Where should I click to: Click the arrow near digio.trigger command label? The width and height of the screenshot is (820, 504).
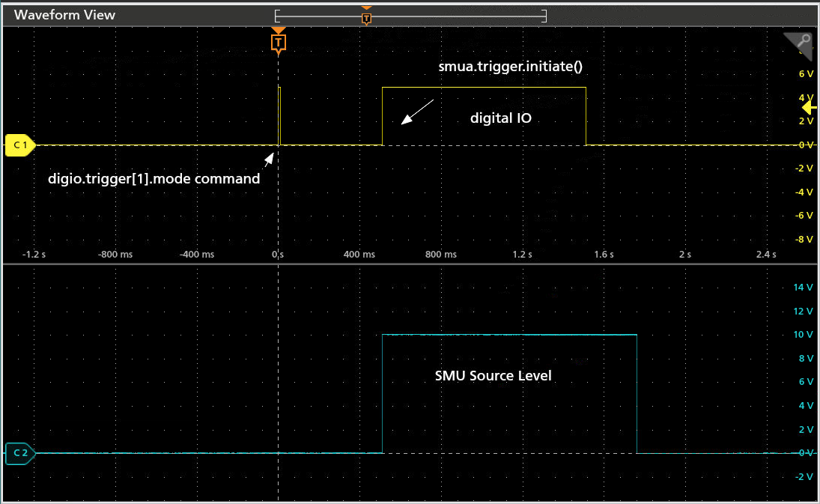pos(269,160)
